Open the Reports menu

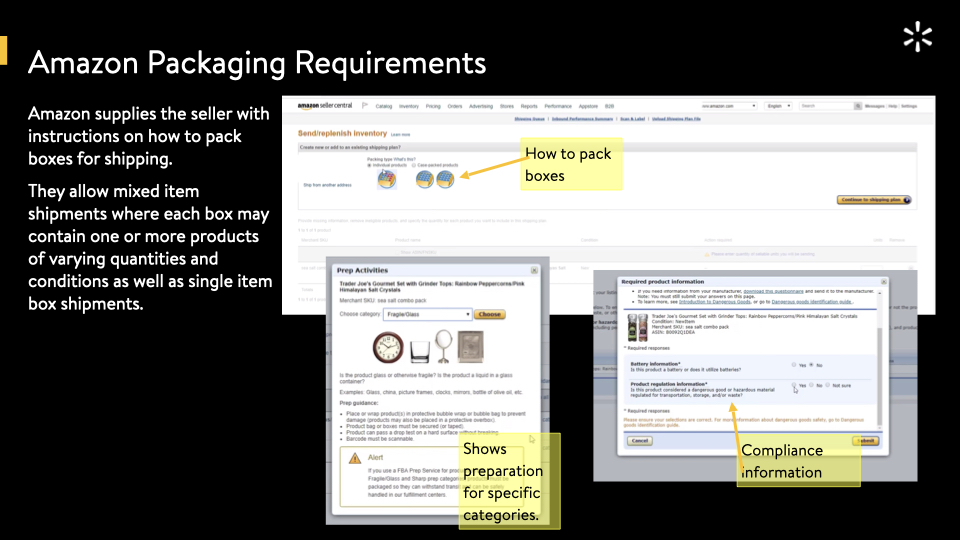click(x=529, y=106)
